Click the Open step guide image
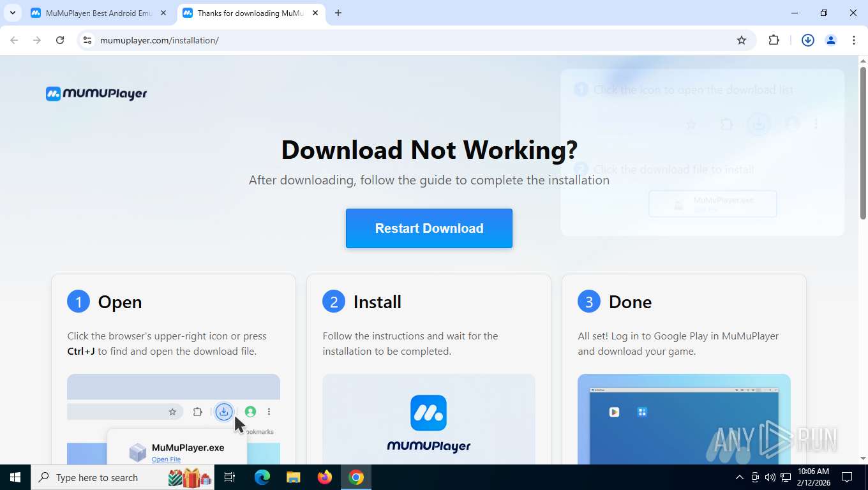 174,419
